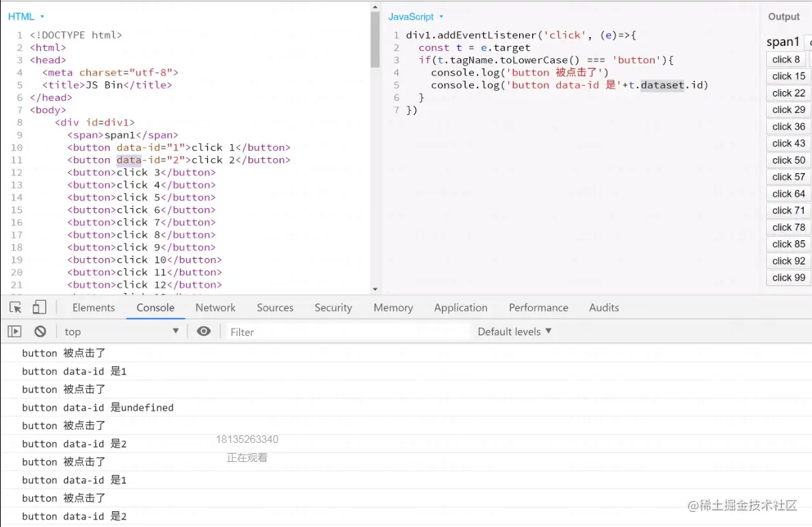Open the Application tab
This screenshot has width=812, height=527.
click(460, 307)
